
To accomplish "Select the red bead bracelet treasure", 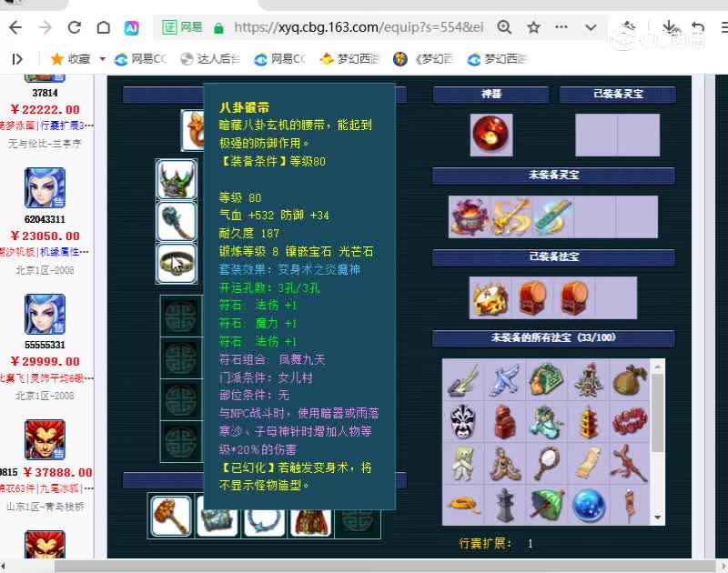I will click(630, 421).
